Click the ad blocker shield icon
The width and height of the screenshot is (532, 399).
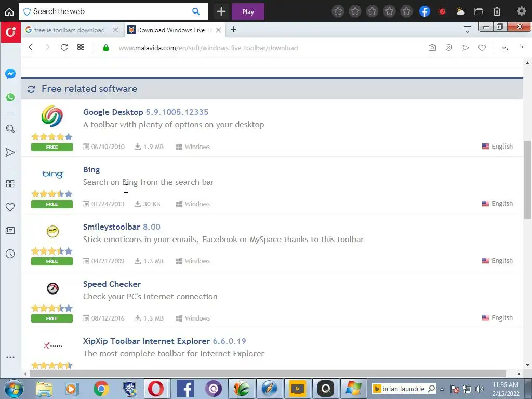click(449, 47)
